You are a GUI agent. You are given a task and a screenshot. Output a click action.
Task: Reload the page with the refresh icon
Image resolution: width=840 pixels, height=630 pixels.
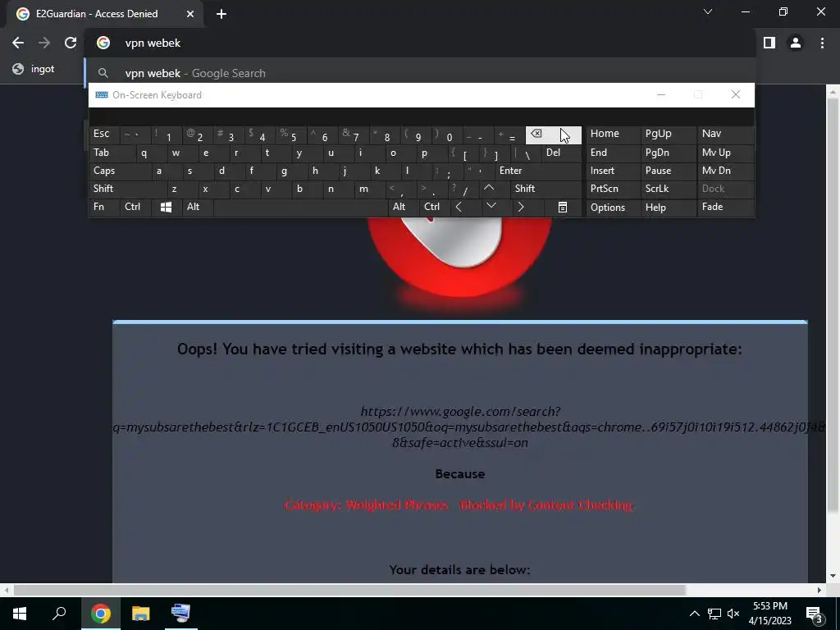coord(71,43)
